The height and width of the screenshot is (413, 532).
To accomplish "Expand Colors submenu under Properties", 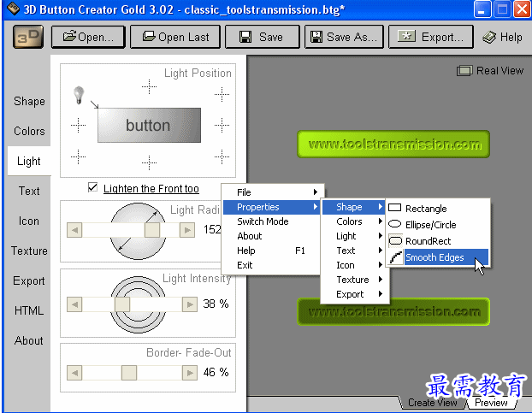I will coord(353,221).
